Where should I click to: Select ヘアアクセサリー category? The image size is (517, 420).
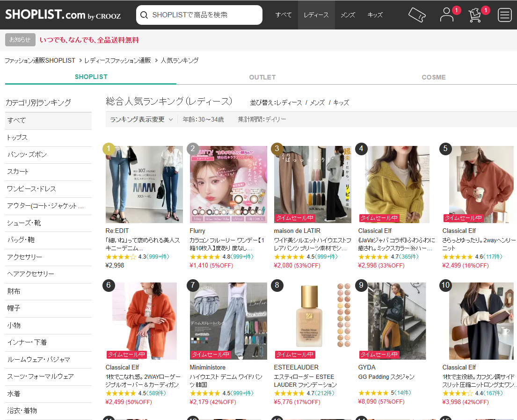(x=49, y=274)
